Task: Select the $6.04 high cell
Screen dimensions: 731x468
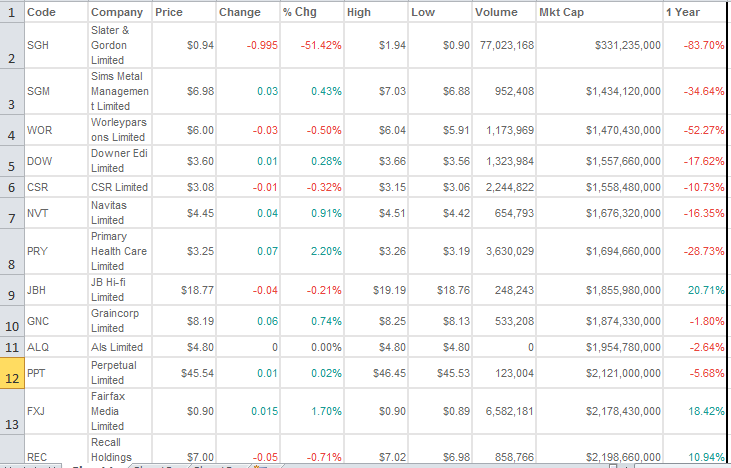Action: pyautogui.click(x=376, y=130)
